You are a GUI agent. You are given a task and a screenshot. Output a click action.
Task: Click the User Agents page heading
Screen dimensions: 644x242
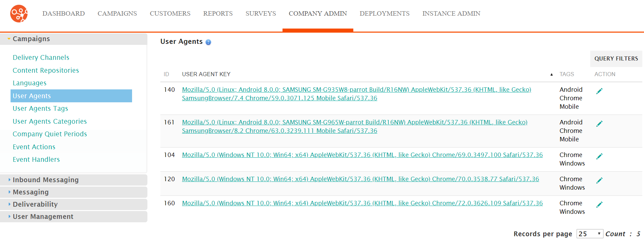[x=181, y=41]
